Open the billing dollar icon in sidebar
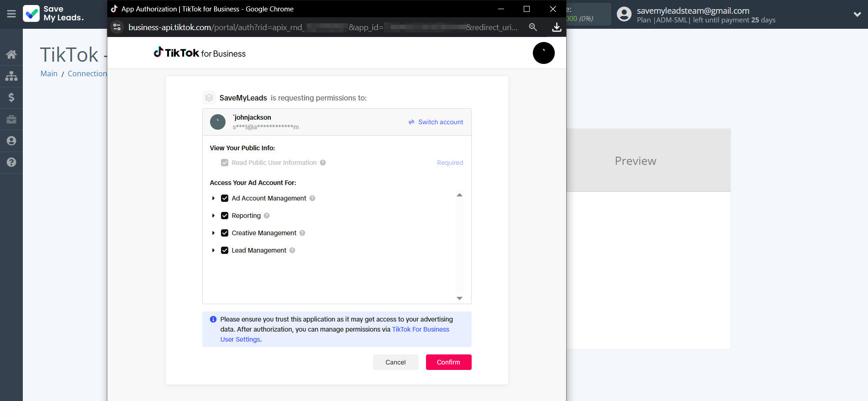 tap(11, 98)
